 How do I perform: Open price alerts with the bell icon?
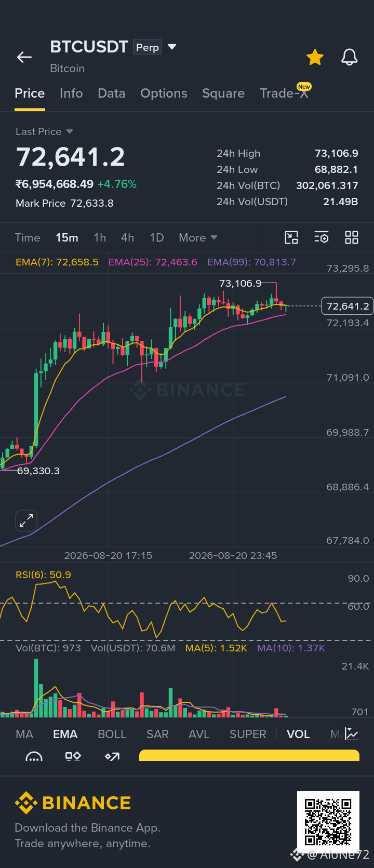(350, 57)
